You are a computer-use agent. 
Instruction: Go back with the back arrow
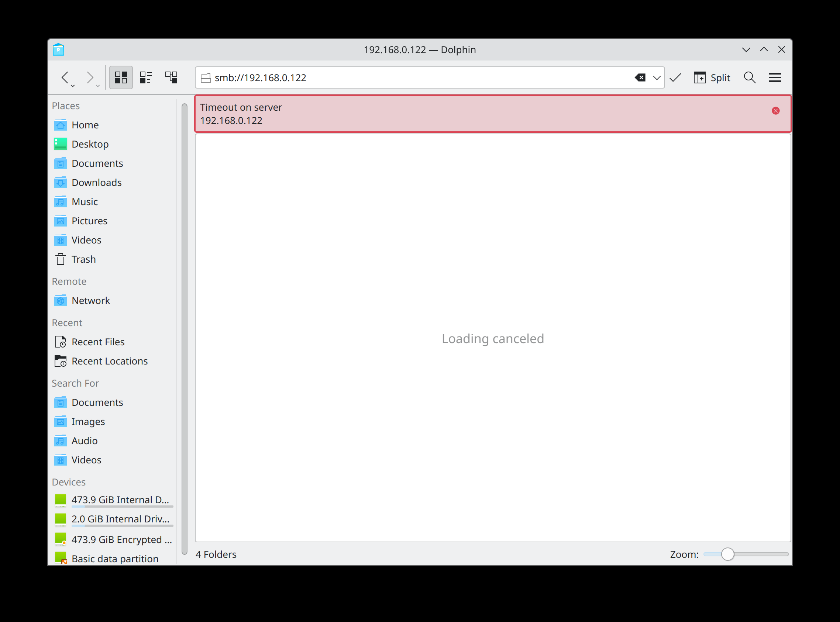pos(65,77)
